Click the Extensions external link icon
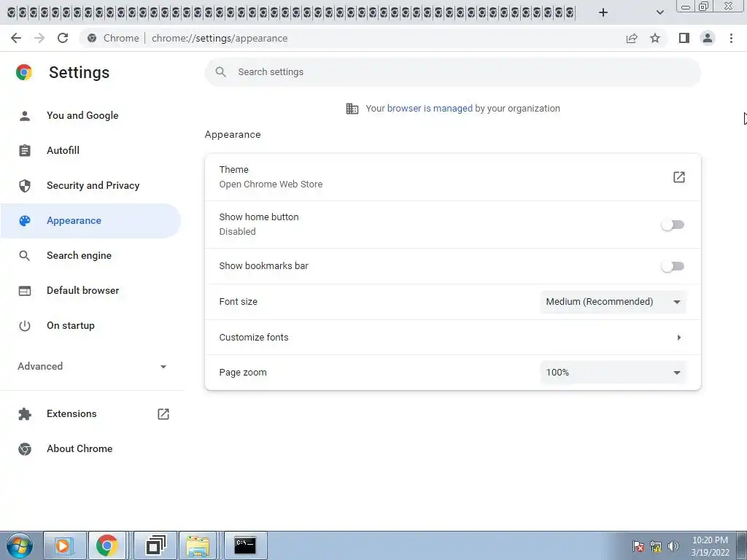The width and height of the screenshot is (747, 560). (163, 414)
